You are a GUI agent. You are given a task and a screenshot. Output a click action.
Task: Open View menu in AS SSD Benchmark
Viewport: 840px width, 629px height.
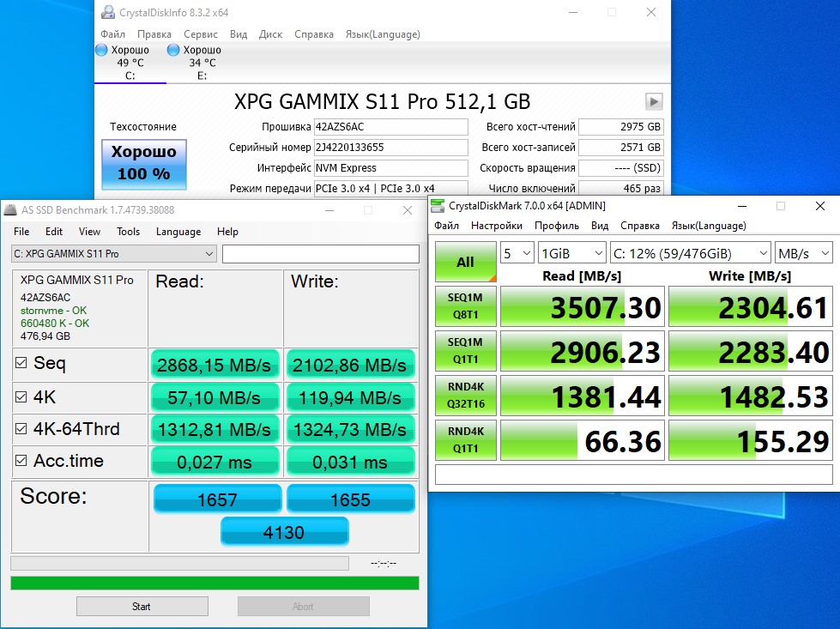[x=89, y=232]
